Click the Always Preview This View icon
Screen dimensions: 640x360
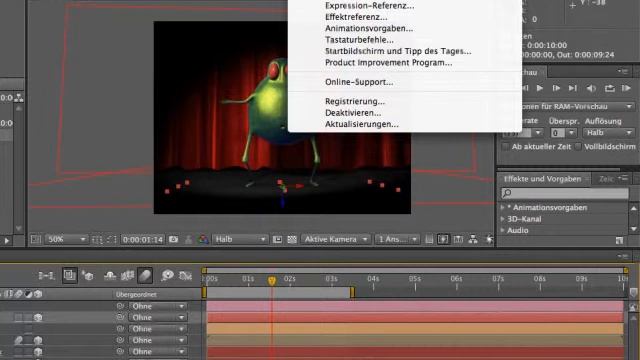36,240
